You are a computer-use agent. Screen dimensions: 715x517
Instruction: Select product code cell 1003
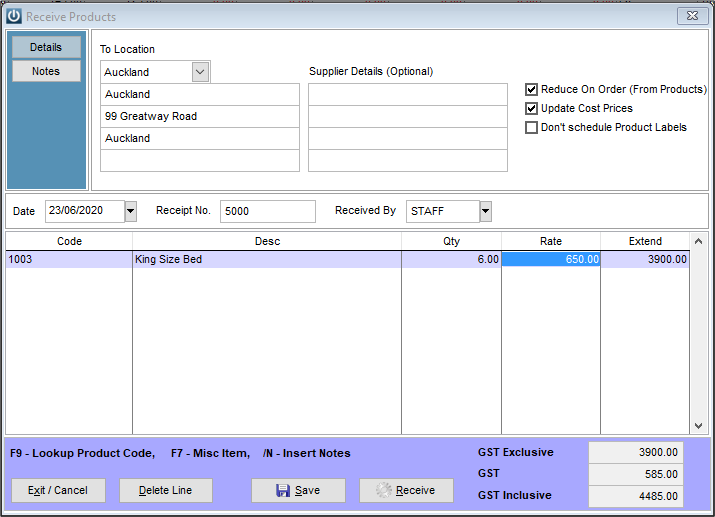tap(69, 259)
